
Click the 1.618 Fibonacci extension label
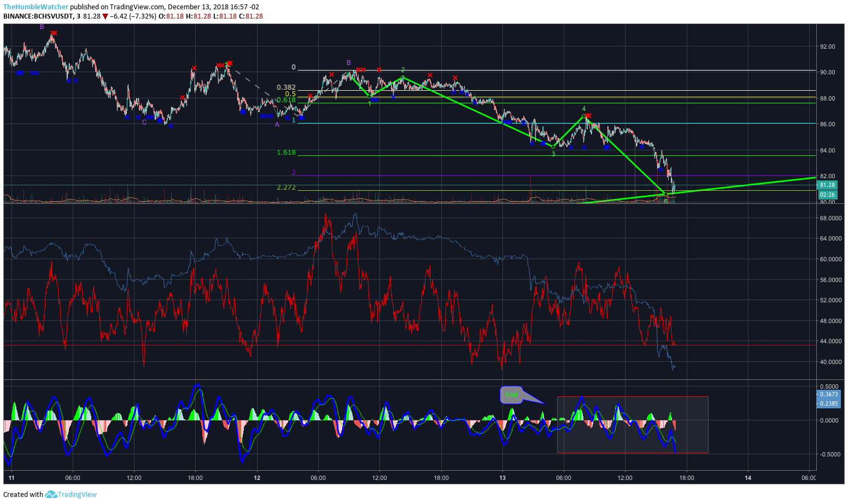[286, 153]
